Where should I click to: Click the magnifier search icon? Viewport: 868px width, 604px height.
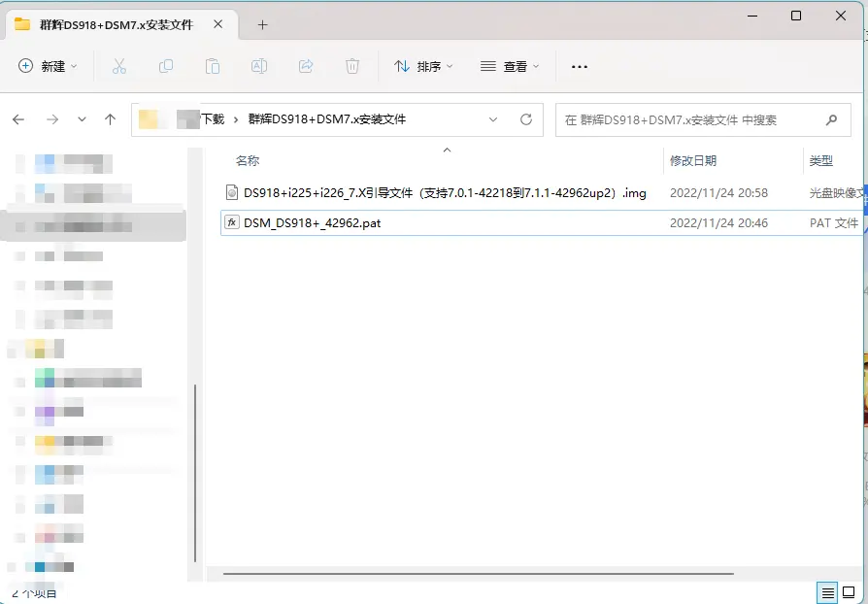[831, 119]
